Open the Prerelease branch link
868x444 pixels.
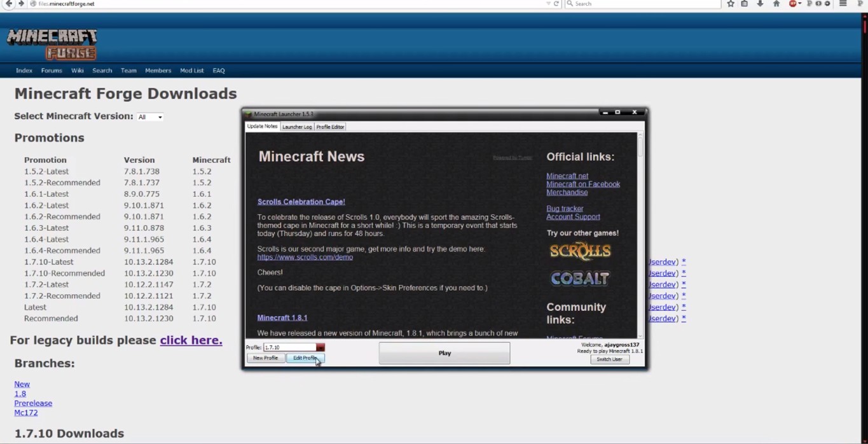33,403
